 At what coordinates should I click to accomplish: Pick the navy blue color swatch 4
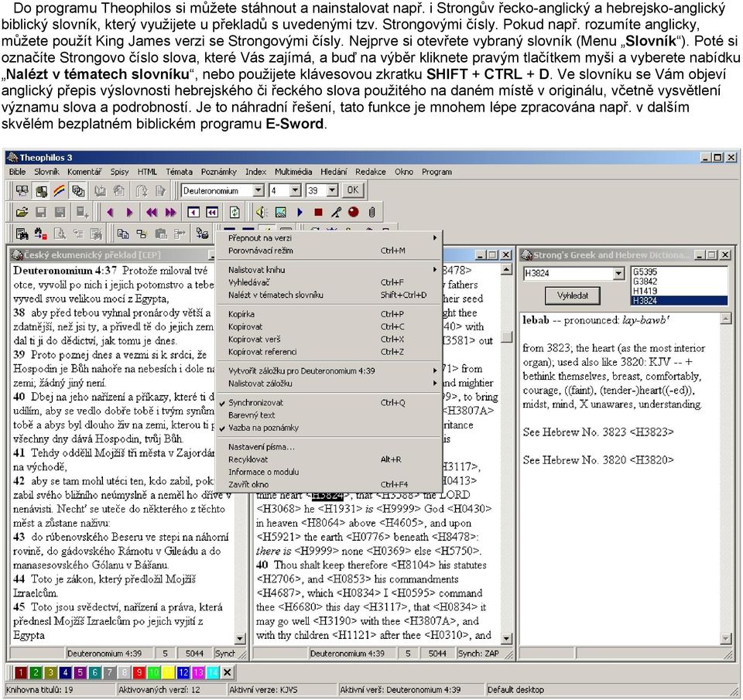coord(65,672)
